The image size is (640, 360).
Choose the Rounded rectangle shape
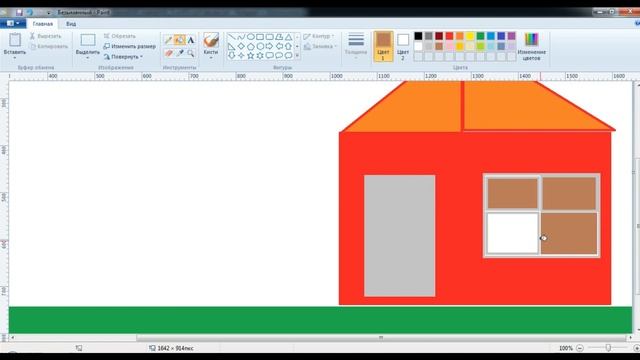coord(269,37)
